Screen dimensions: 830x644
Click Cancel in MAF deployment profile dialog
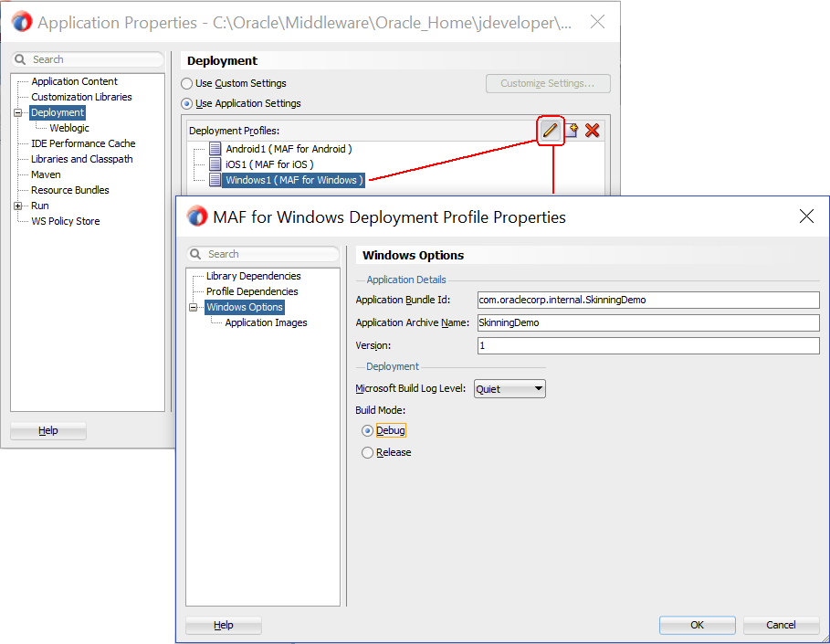coord(781,625)
